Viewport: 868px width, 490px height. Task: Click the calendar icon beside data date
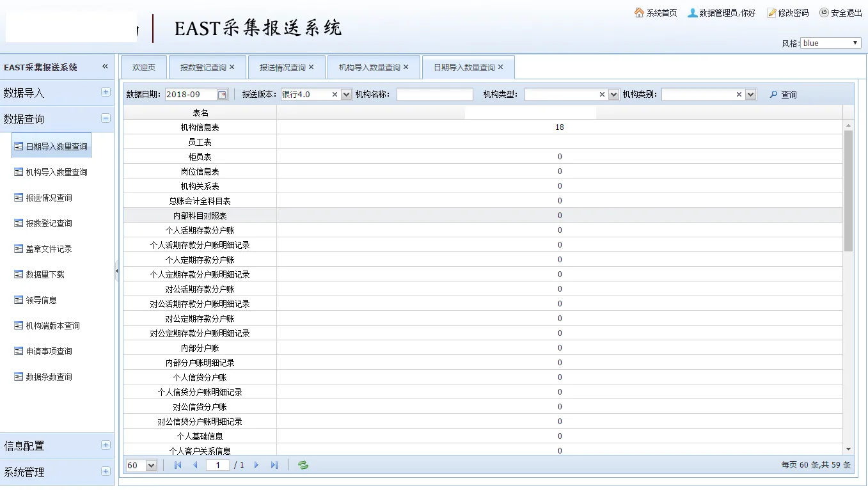pos(222,95)
